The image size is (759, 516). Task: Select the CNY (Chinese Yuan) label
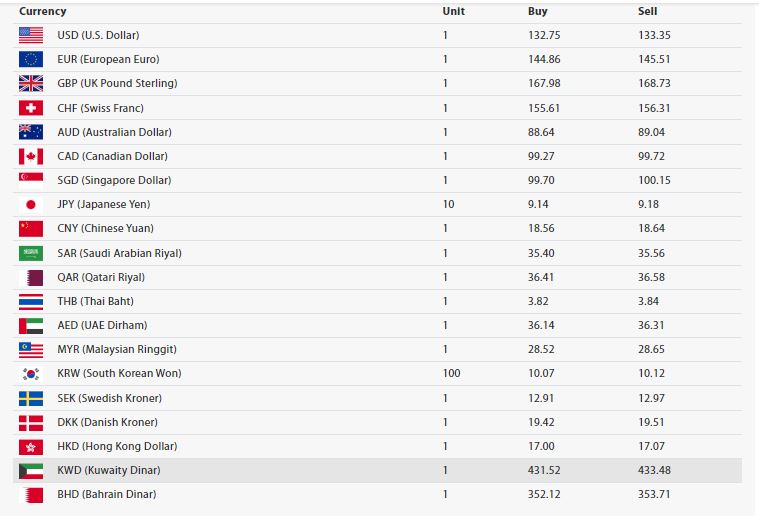[106, 229]
